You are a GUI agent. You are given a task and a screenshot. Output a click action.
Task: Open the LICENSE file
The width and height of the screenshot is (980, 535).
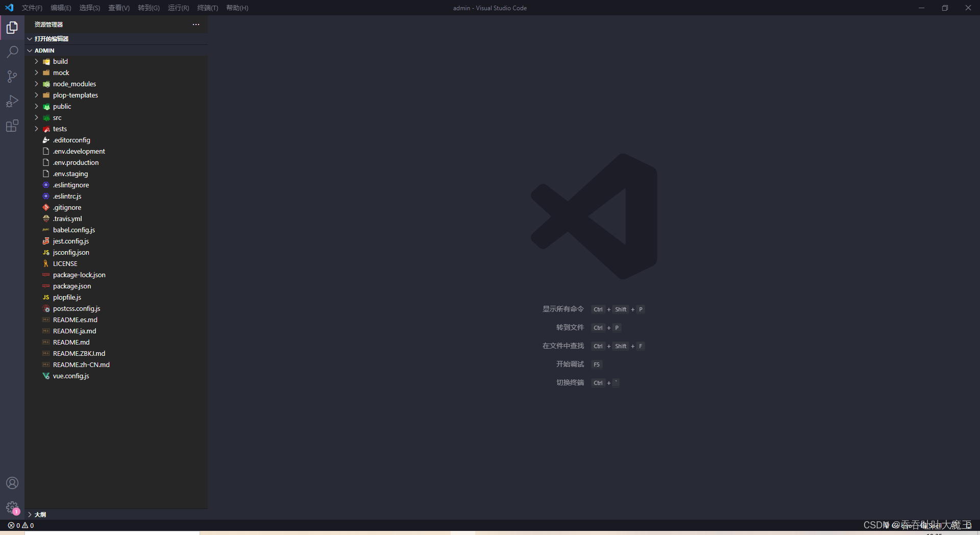click(116, 263)
